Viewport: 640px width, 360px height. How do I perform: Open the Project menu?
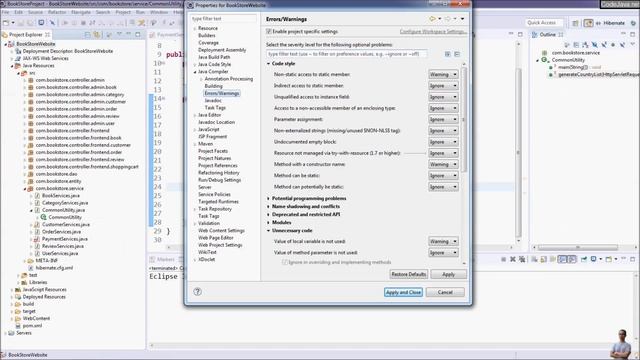123,12
